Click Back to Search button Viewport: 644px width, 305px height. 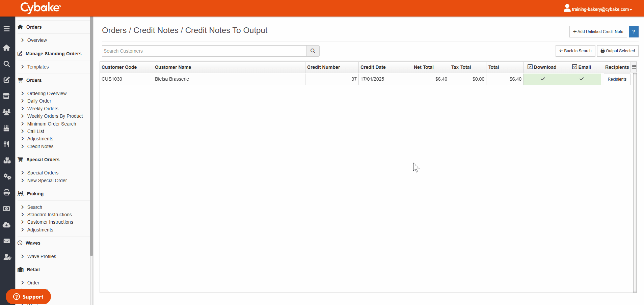(x=575, y=51)
